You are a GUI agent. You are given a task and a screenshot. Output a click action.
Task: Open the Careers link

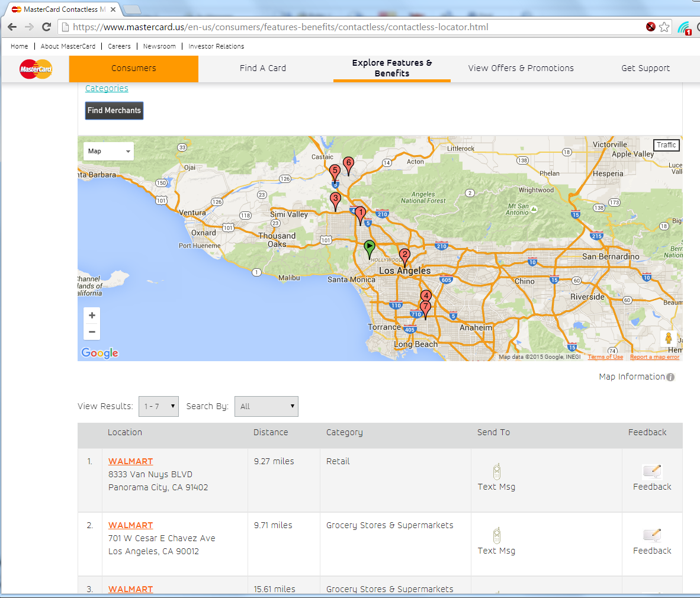pyautogui.click(x=119, y=46)
